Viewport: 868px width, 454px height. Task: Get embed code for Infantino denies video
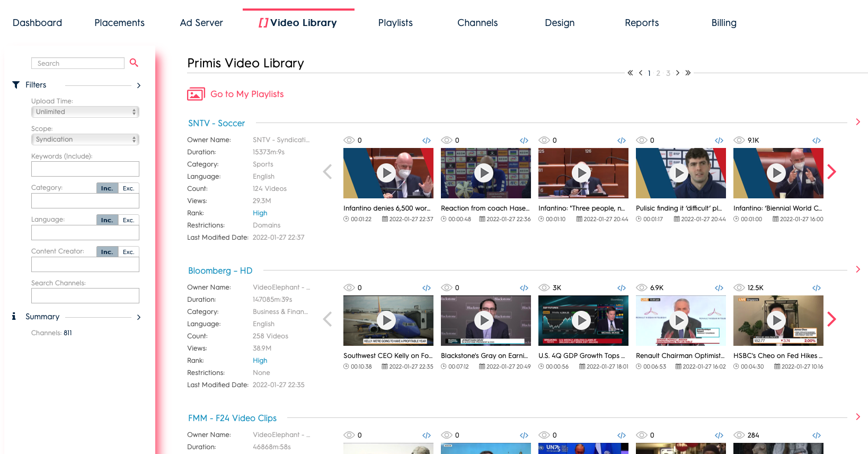coord(427,141)
